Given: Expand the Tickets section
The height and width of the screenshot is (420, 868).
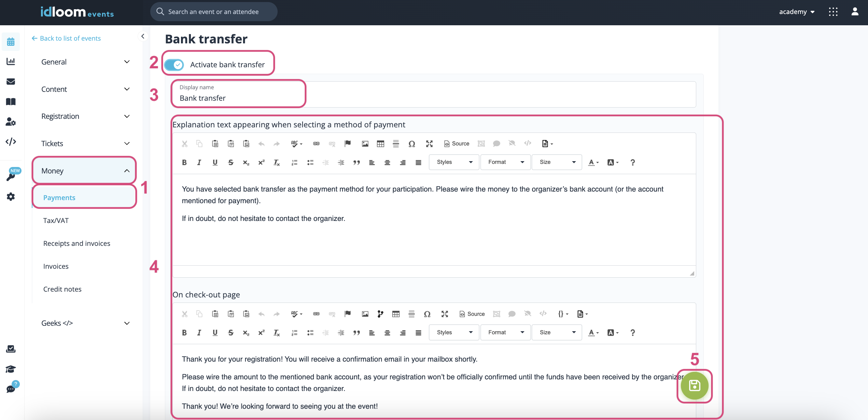Looking at the screenshot, I should (85, 143).
